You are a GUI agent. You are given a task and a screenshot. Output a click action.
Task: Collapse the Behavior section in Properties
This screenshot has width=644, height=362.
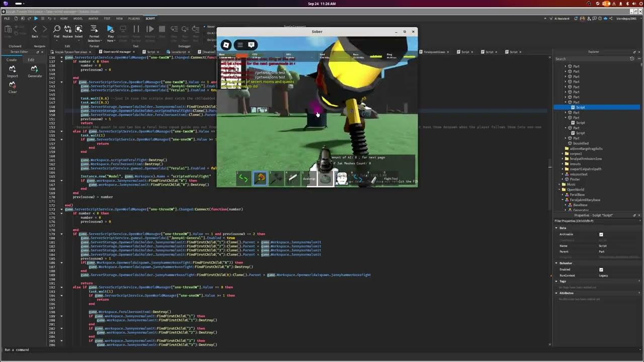[556, 263]
